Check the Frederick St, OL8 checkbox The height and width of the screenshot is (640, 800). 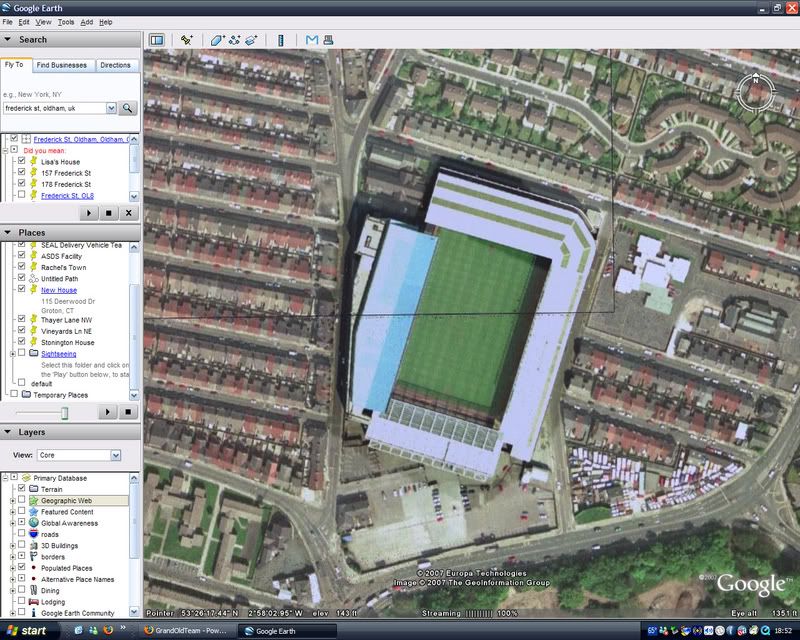21,194
